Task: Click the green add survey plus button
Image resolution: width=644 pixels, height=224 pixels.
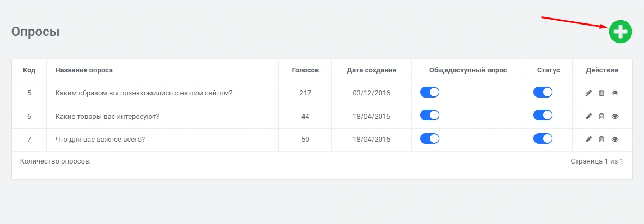Action: [x=620, y=32]
